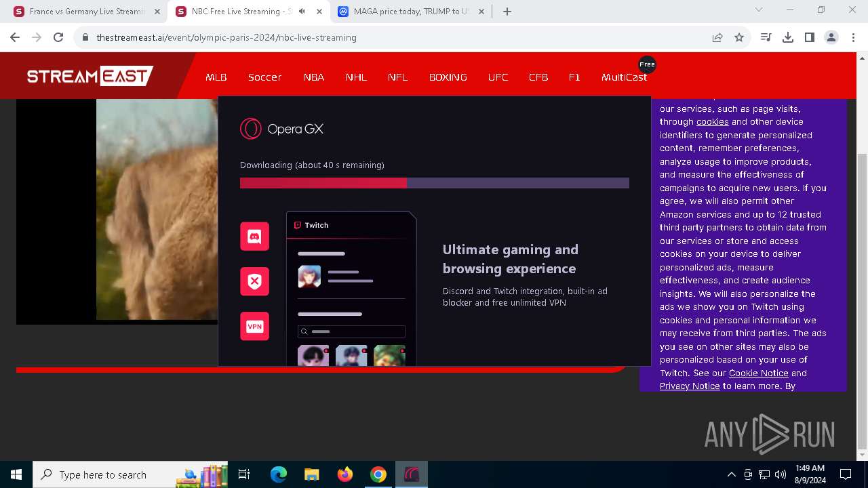The width and height of the screenshot is (868, 488).
Task: Open the Windows Start menu
Action: coord(16,474)
